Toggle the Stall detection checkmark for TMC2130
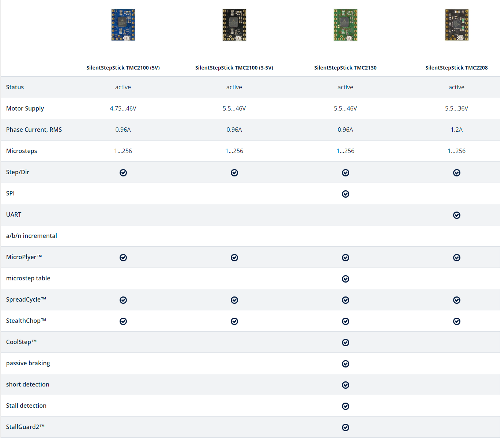Viewport: 501px width, 448px height. coord(345,406)
